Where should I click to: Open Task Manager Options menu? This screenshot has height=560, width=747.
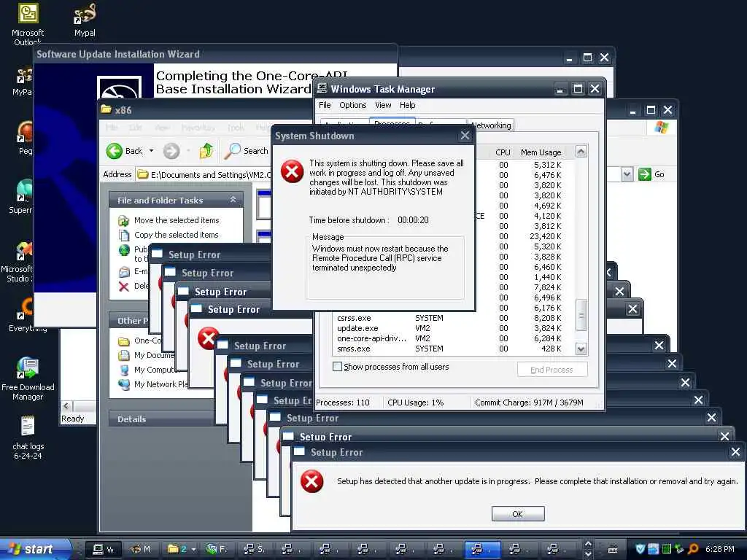click(352, 105)
